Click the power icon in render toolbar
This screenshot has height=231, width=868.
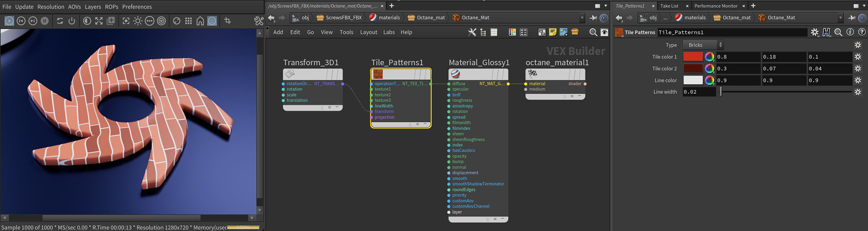pyautogui.click(x=72, y=21)
